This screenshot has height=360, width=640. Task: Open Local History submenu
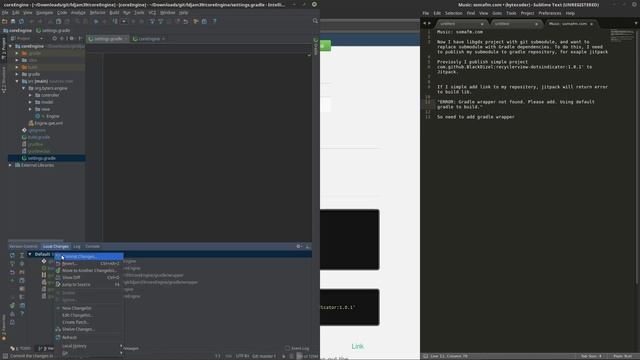tap(89, 346)
